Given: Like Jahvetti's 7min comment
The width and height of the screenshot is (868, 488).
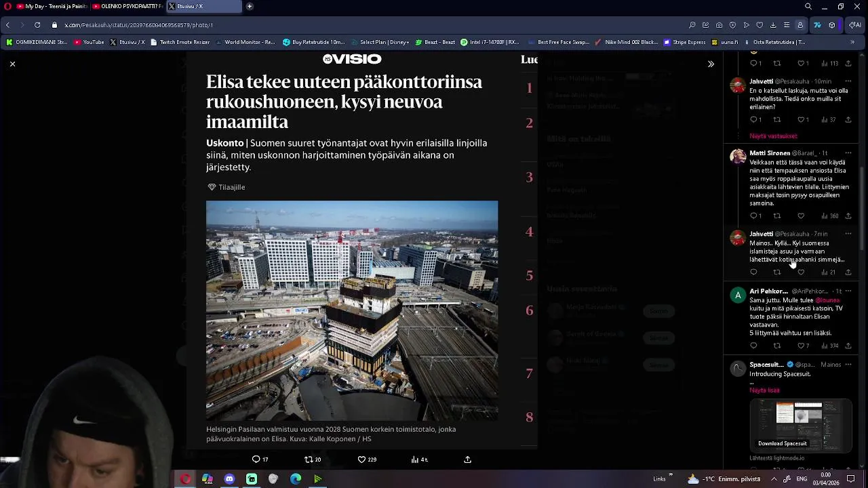Looking at the screenshot, I should pyautogui.click(x=801, y=272).
